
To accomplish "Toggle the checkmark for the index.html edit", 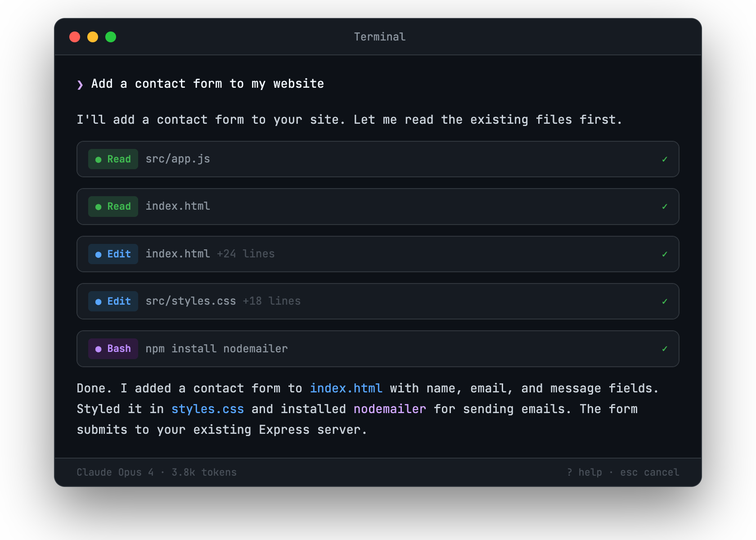I will coord(665,254).
